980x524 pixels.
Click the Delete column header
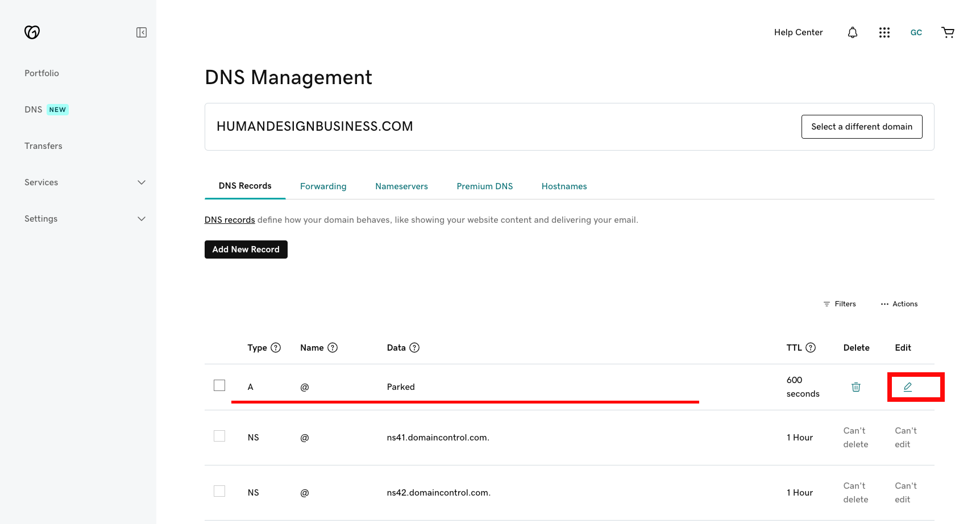point(857,348)
